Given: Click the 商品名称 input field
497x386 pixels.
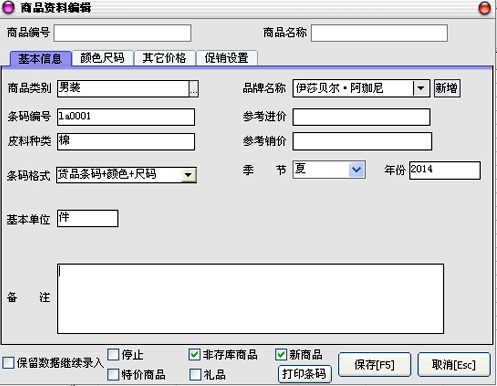Looking at the screenshot, I should click(x=379, y=33).
